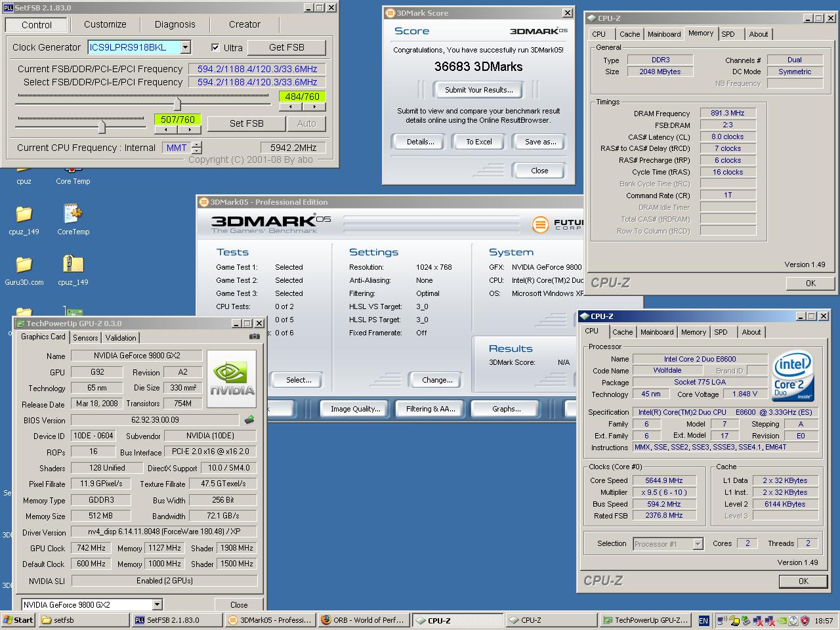Click the Get FSB button
This screenshot has height=630, width=840.
click(x=287, y=47)
